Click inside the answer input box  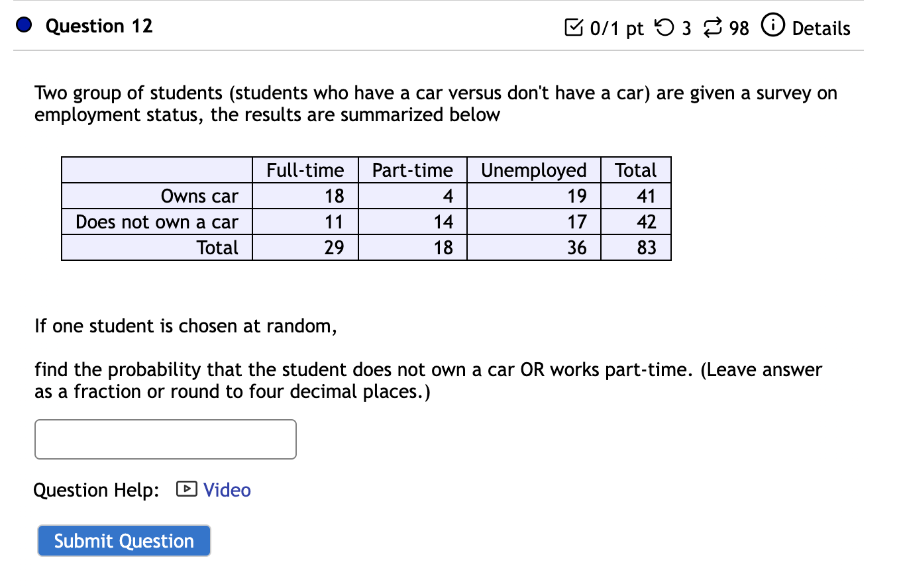[164, 439]
